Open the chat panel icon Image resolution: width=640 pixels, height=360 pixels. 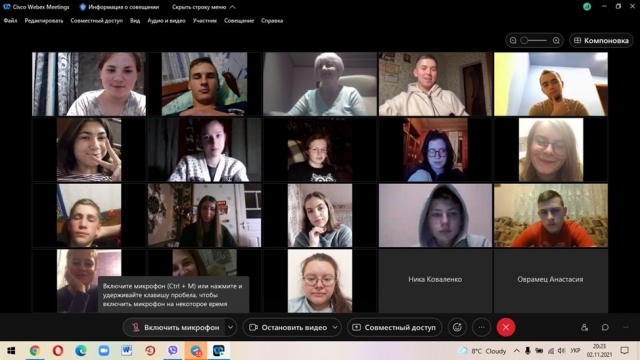click(605, 327)
